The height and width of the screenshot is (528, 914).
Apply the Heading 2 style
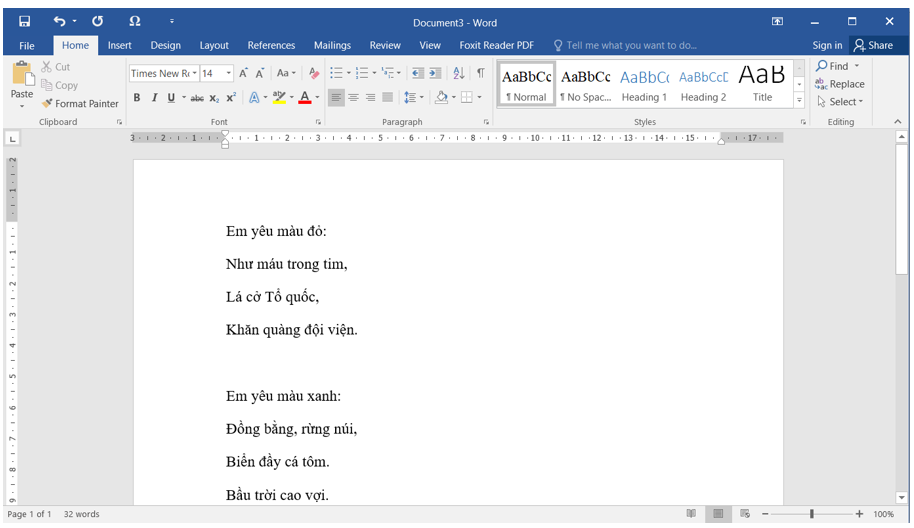point(704,84)
